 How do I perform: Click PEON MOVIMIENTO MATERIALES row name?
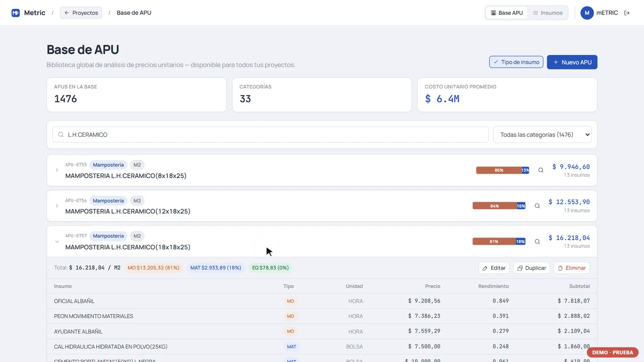[x=93, y=317]
